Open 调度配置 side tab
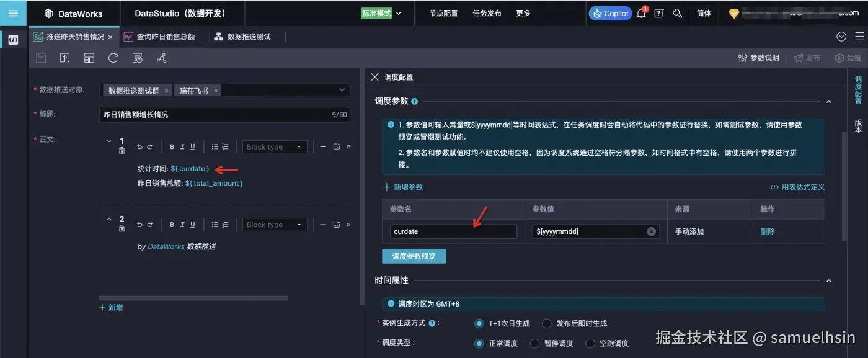The height and width of the screenshot is (358, 868). (x=858, y=90)
